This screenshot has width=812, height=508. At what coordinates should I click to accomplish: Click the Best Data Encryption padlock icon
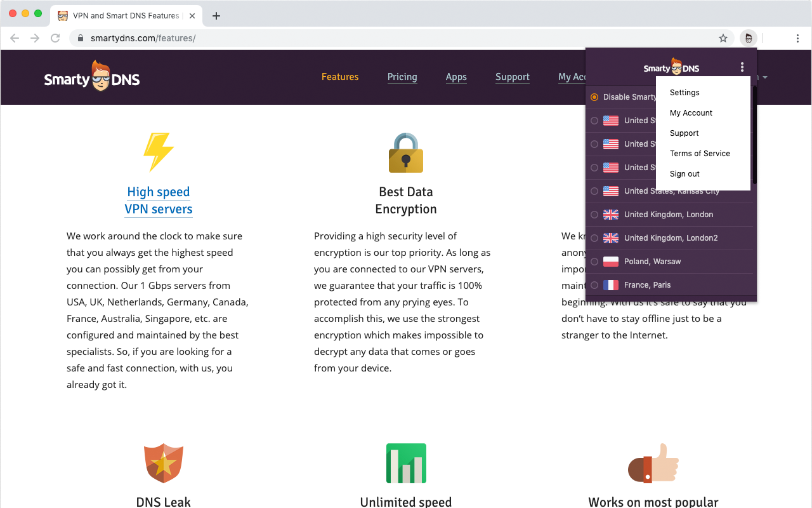click(x=406, y=152)
